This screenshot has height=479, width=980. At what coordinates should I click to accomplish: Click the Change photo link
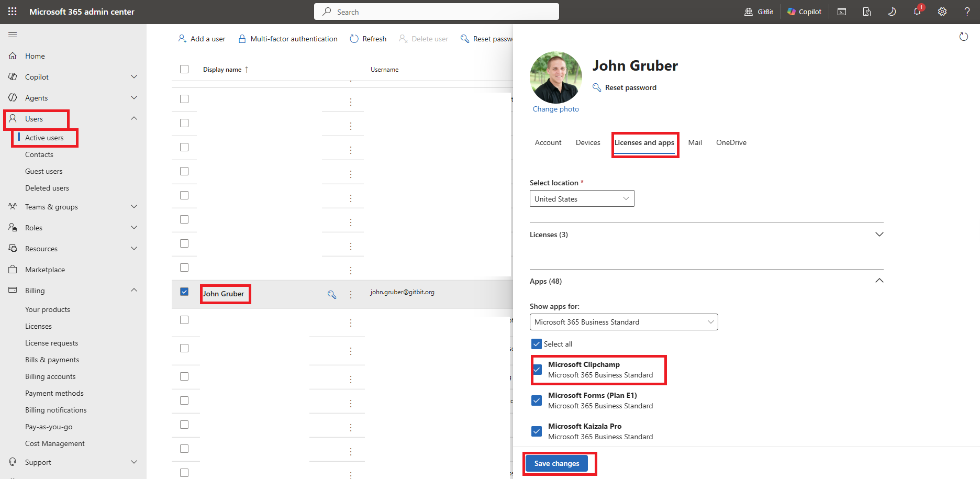click(x=556, y=109)
